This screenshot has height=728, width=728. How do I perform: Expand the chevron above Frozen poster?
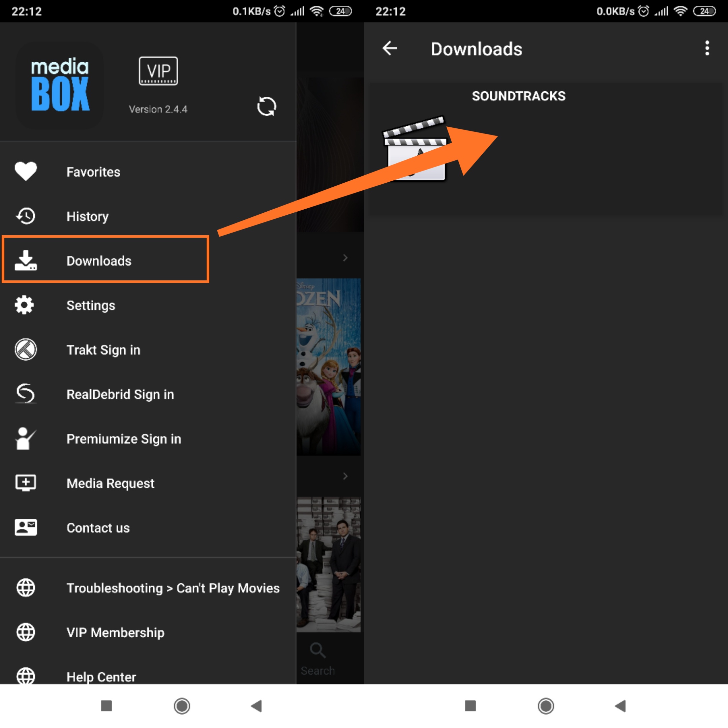(x=345, y=258)
